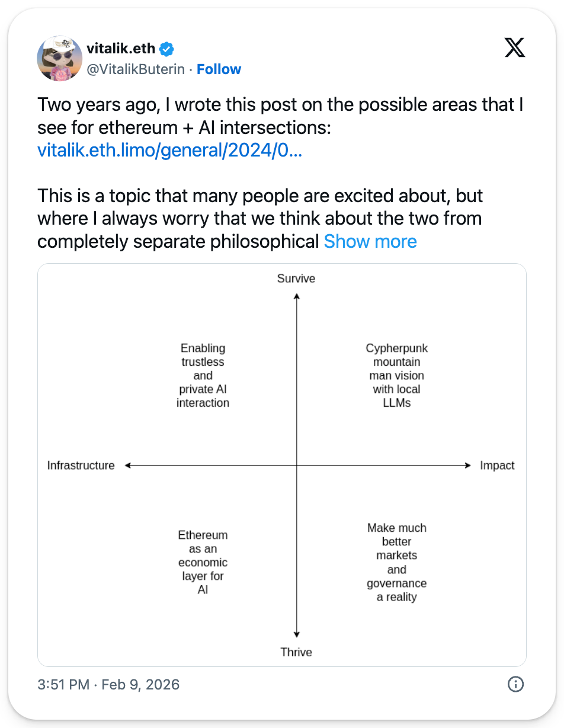The image size is (564, 728).
Task: Click the blue verified badge
Action: coord(168,49)
